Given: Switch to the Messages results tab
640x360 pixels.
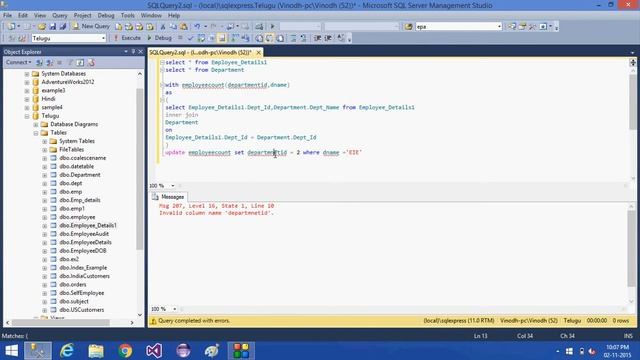Looking at the screenshot, I should [168, 197].
